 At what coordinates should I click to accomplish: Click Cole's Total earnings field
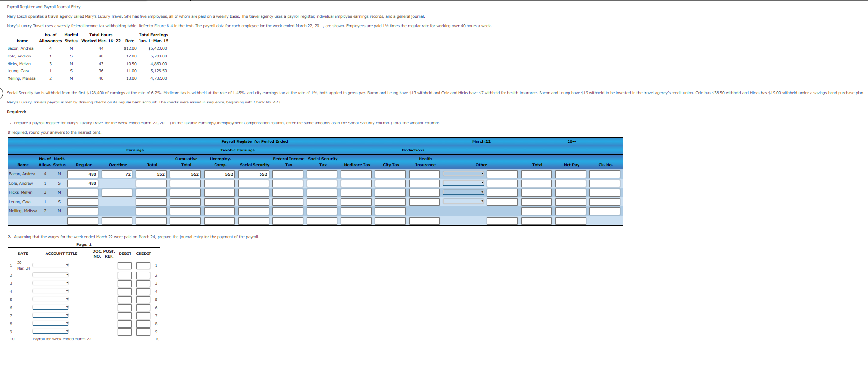pos(151,183)
